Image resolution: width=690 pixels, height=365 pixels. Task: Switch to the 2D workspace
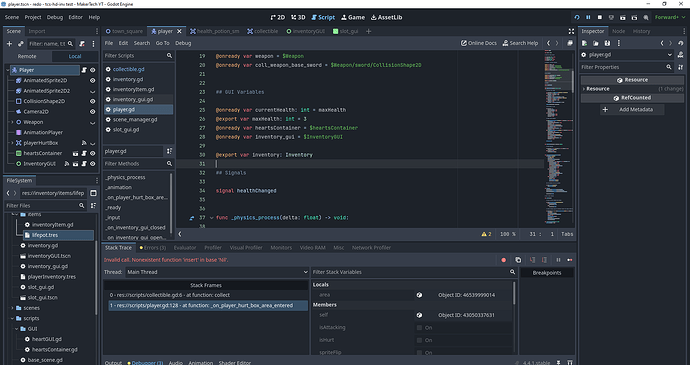click(x=278, y=17)
